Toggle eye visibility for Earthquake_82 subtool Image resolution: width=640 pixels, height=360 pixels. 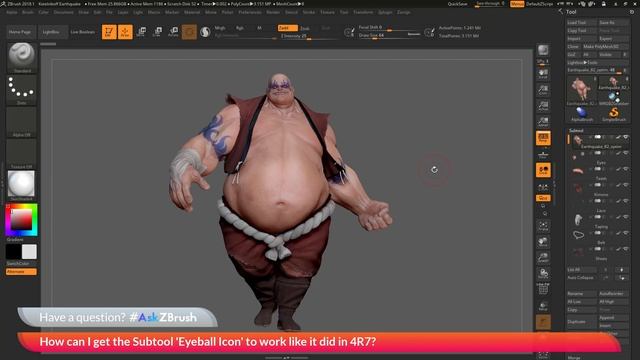pyautogui.click(x=625, y=138)
